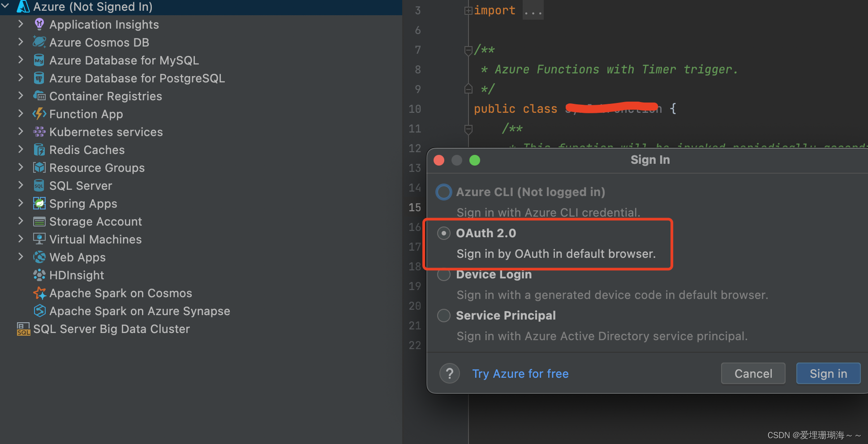The width and height of the screenshot is (868, 444).
Task: Expand the Spring Apps node
Action: coord(21,203)
